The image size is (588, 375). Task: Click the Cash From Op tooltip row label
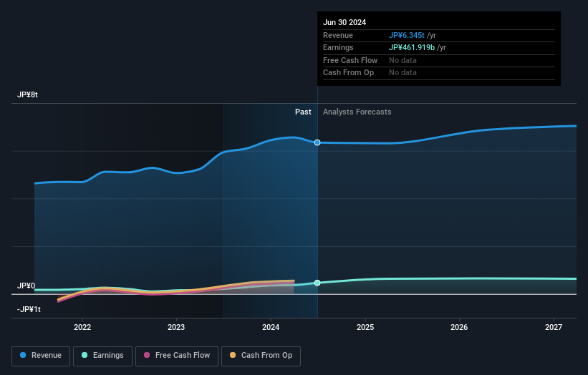click(348, 73)
